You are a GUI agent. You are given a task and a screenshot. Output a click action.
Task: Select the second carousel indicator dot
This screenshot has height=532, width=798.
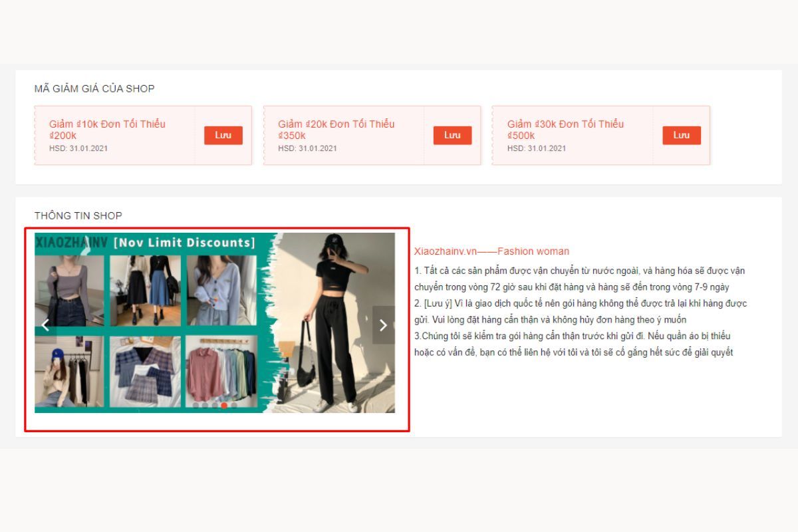point(205,405)
